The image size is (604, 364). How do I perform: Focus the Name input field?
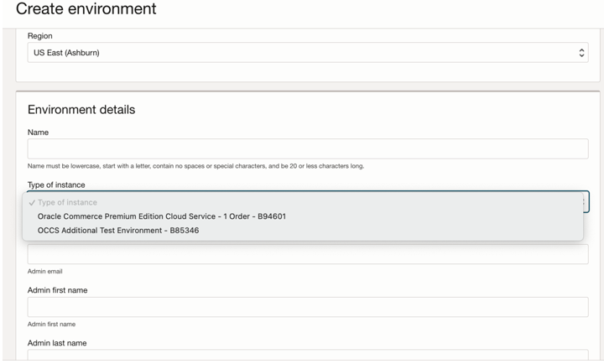coord(308,148)
